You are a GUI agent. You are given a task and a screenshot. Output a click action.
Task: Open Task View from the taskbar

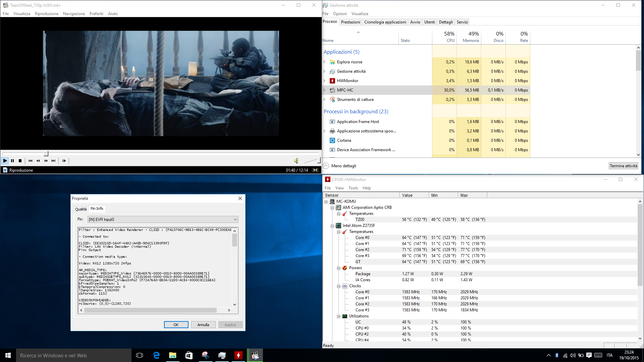(140, 355)
